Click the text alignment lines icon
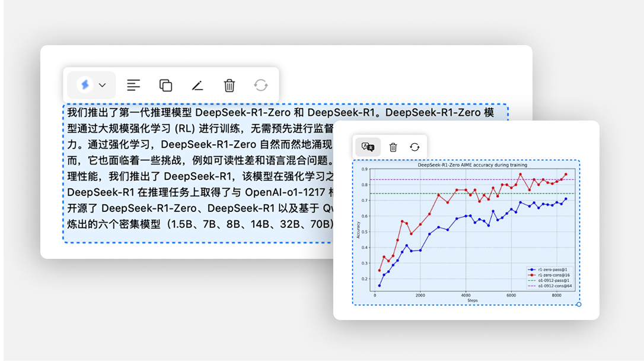The image size is (644, 361). 134,85
